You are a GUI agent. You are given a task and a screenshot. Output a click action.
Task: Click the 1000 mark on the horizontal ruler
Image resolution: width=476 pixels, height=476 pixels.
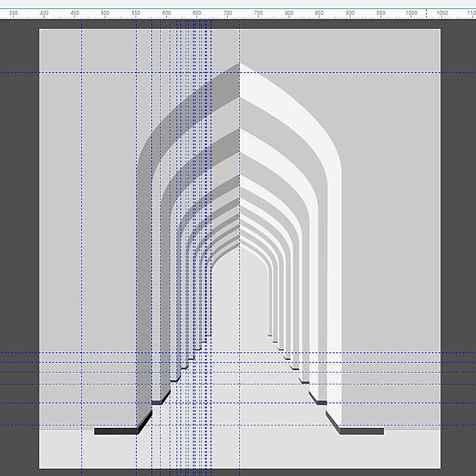[x=411, y=13]
